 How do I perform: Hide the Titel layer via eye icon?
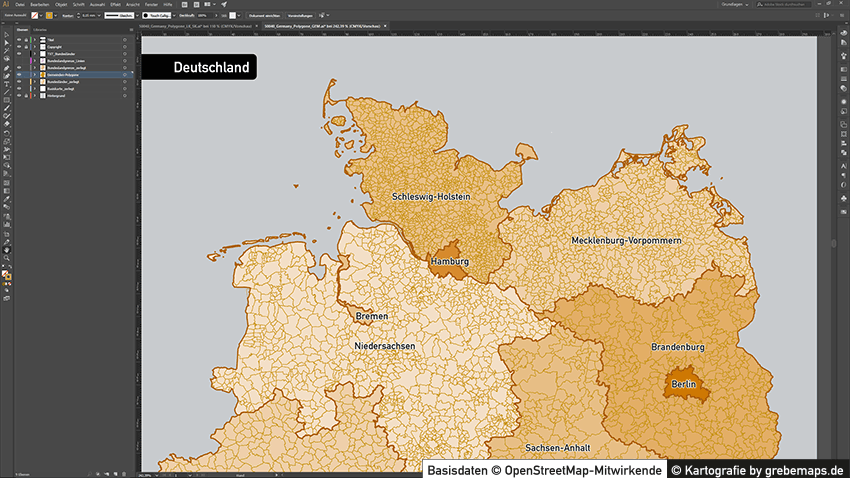point(17,40)
